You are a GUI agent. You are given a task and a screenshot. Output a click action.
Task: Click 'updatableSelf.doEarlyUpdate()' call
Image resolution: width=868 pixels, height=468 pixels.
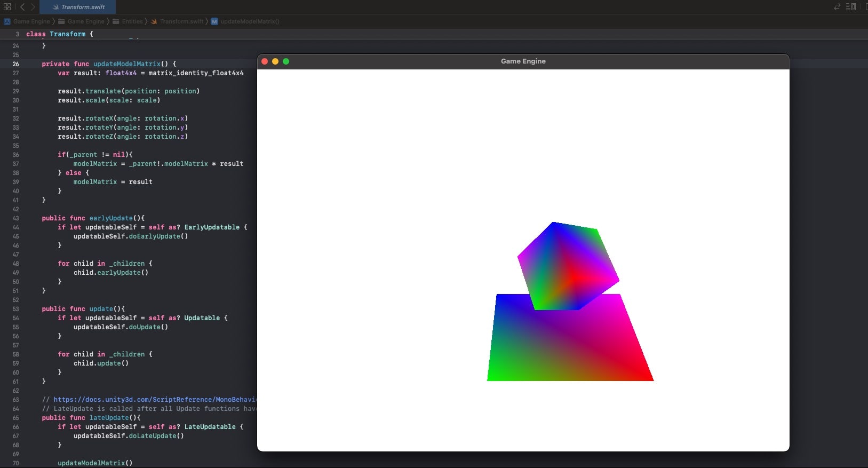click(x=131, y=236)
